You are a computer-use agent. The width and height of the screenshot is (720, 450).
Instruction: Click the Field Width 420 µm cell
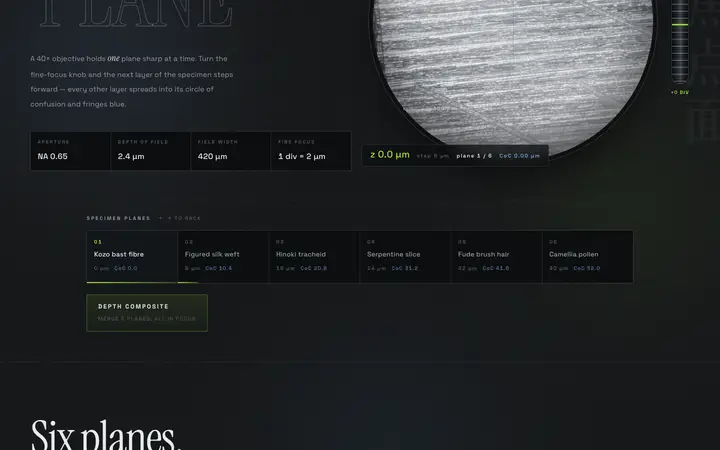[x=231, y=151]
